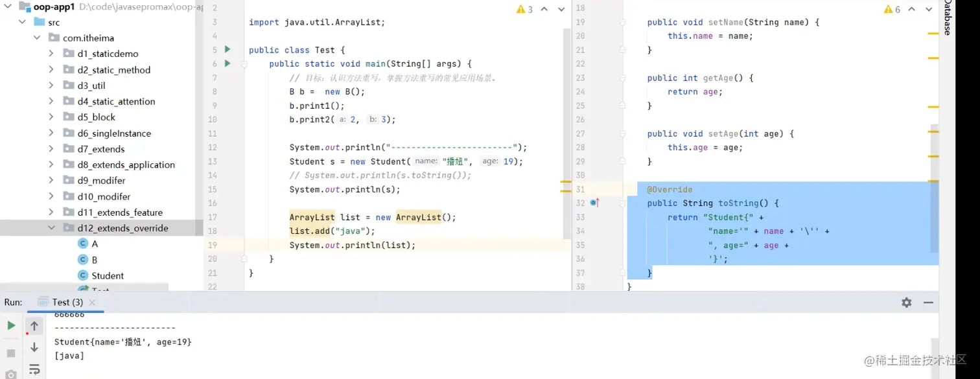The image size is (980, 379).
Task: Click the down arrow in Run console toolbar
Action: coord(34,348)
